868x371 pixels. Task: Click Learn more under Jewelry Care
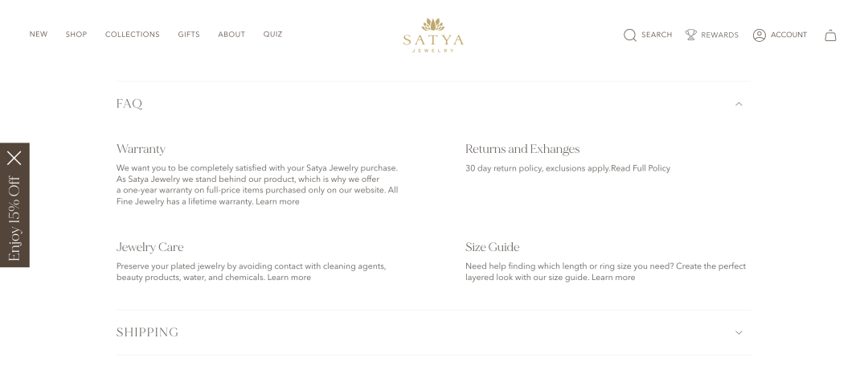click(289, 278)
